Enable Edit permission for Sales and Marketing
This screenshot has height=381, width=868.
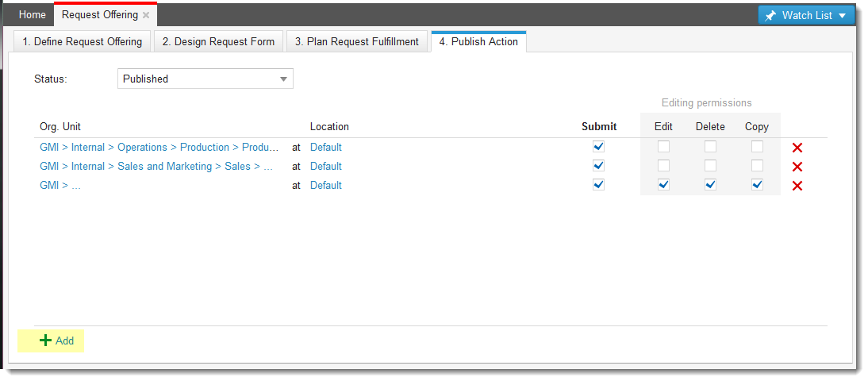tap(663, 166)
